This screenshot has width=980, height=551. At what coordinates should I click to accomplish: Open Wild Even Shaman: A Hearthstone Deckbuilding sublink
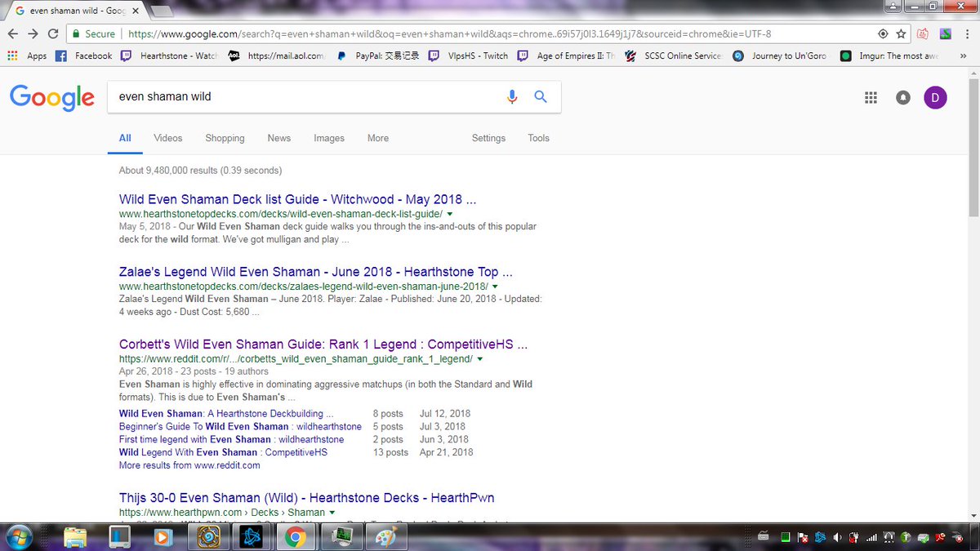pyautogui.click(x=226, y=413)
